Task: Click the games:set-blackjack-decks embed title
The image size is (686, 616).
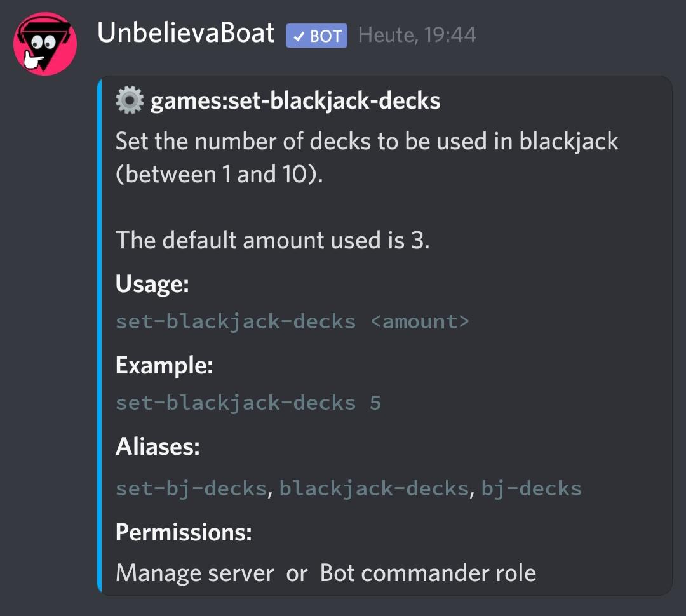Action: [x=295, y=101]
